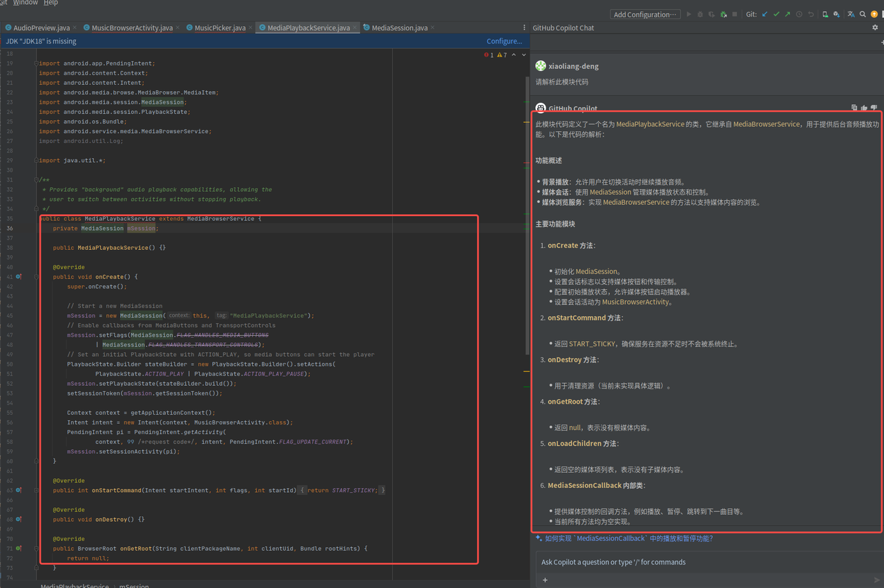This screenshot has width=884, height=588.
Task: Click the orange update available icon
Action: [x=874, y=14]
